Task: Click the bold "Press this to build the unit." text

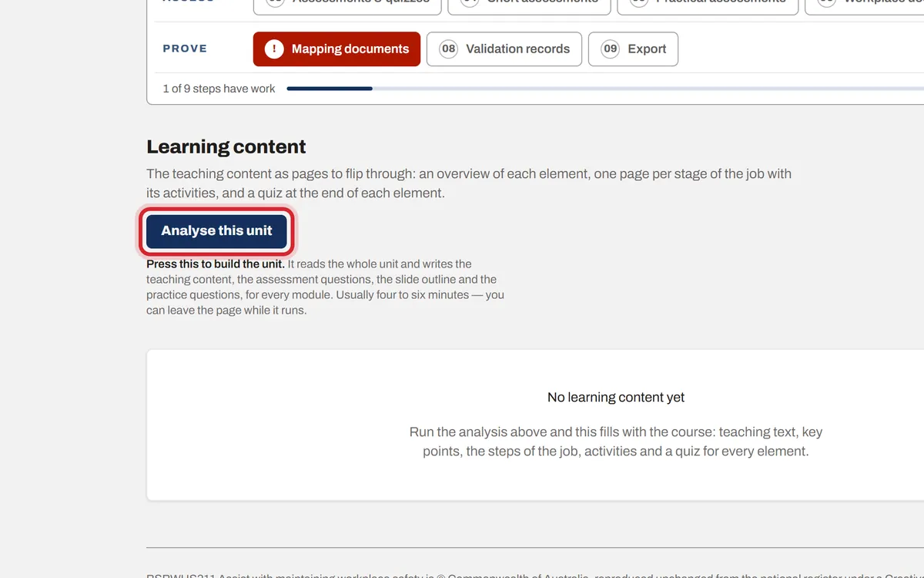Action: coord(216,264)
